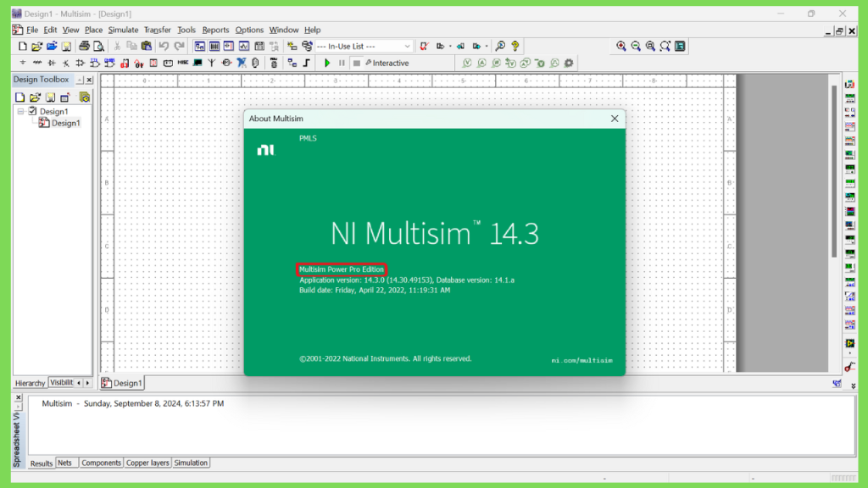Select the Design1 sheet tab below the canvas
Image resolution: width=868 pixels, height=488 pixels.
pos(122,383)
